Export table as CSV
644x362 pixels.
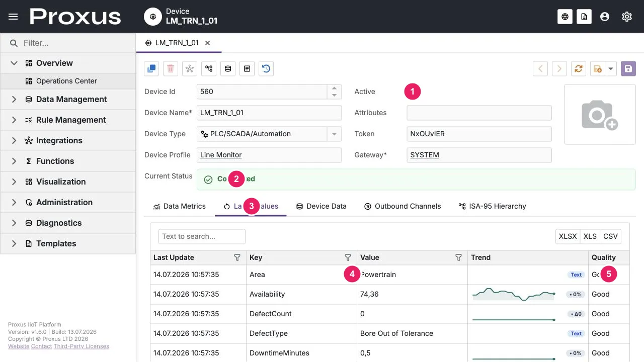pyautogui.click(x=610, y=236)
